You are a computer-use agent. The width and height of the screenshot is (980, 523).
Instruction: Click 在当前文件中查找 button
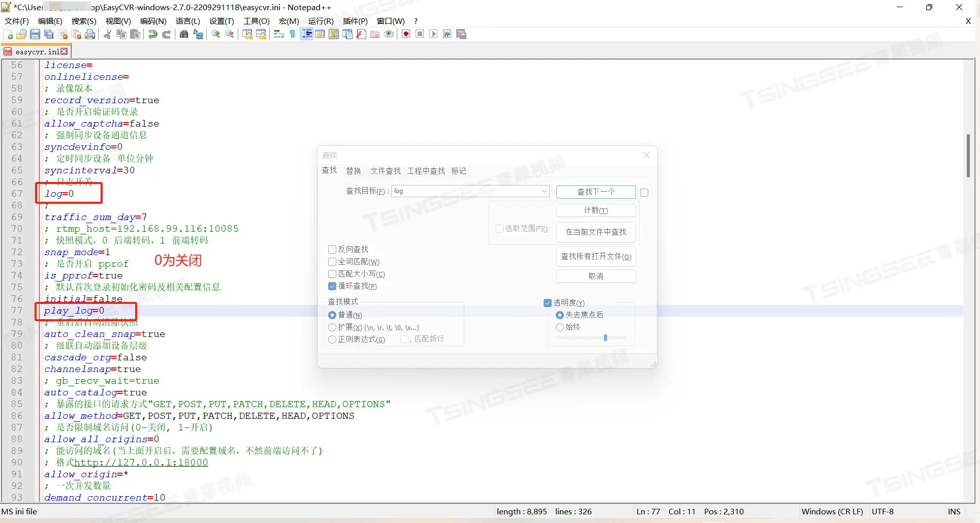click(x=596, y=232)
